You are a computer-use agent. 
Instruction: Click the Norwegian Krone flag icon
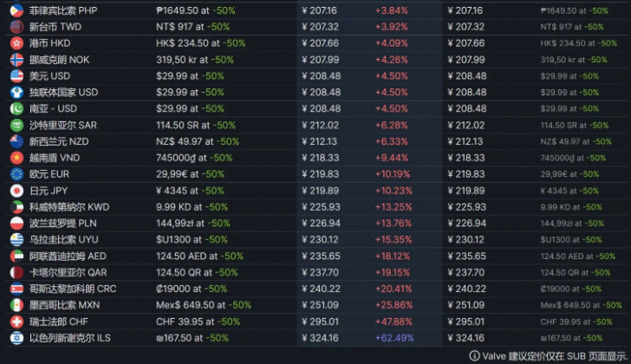click(16, 60)
